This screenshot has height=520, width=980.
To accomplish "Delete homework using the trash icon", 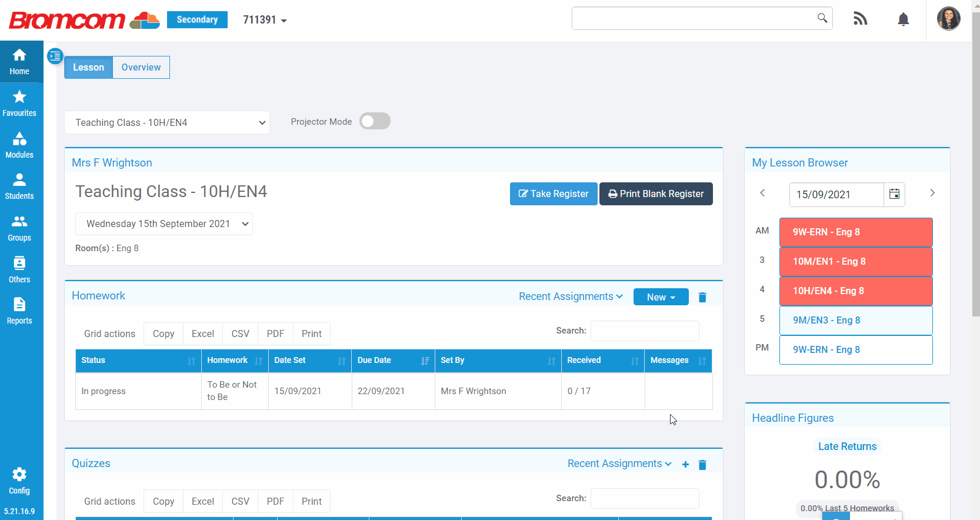I will pyautogui.click(x=702, y=297).
